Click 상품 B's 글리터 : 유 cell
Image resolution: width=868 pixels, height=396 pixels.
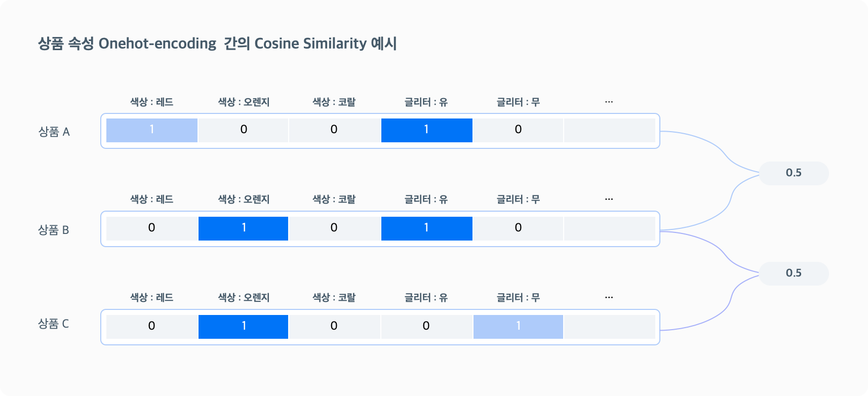[x=426, y=228]
